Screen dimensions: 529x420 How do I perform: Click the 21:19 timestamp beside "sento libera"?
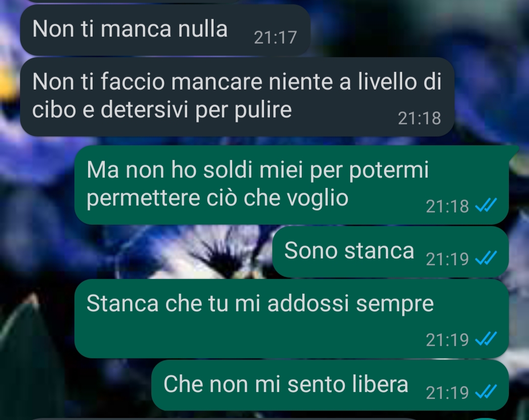coord(447,393)
